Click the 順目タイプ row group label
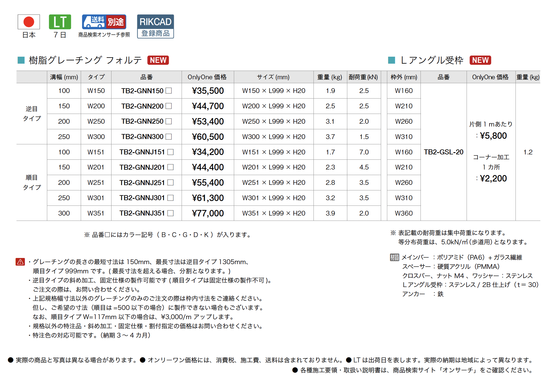 (32, 182)
